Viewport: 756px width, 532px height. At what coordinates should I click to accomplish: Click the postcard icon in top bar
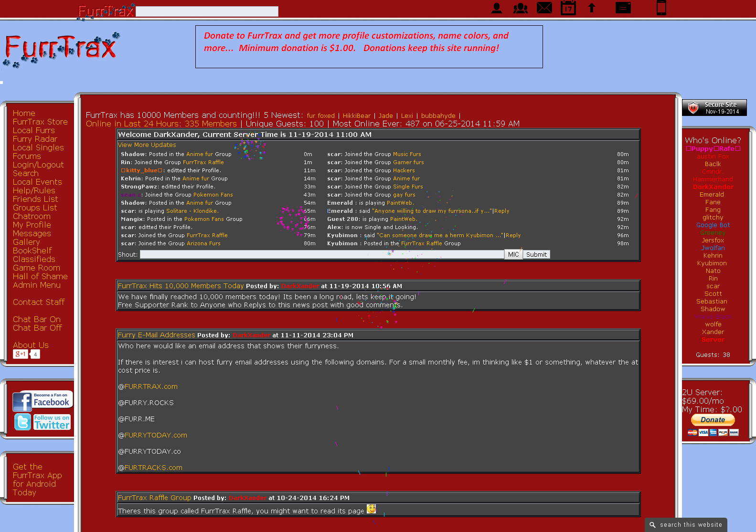(x=623, y=8)
